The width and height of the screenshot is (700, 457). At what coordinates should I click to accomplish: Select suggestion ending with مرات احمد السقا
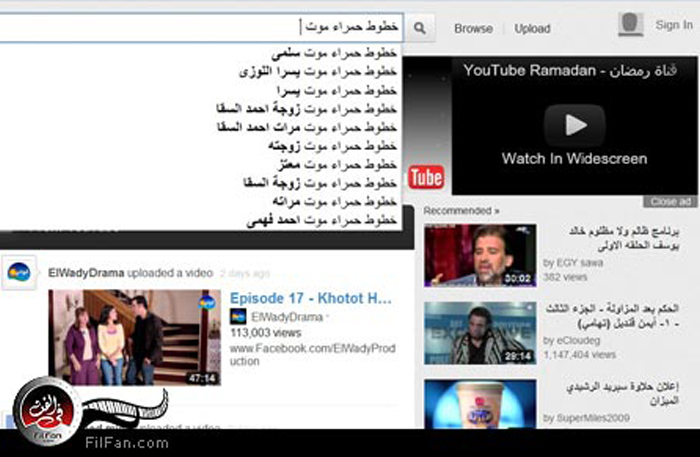(x=307, y=127)
